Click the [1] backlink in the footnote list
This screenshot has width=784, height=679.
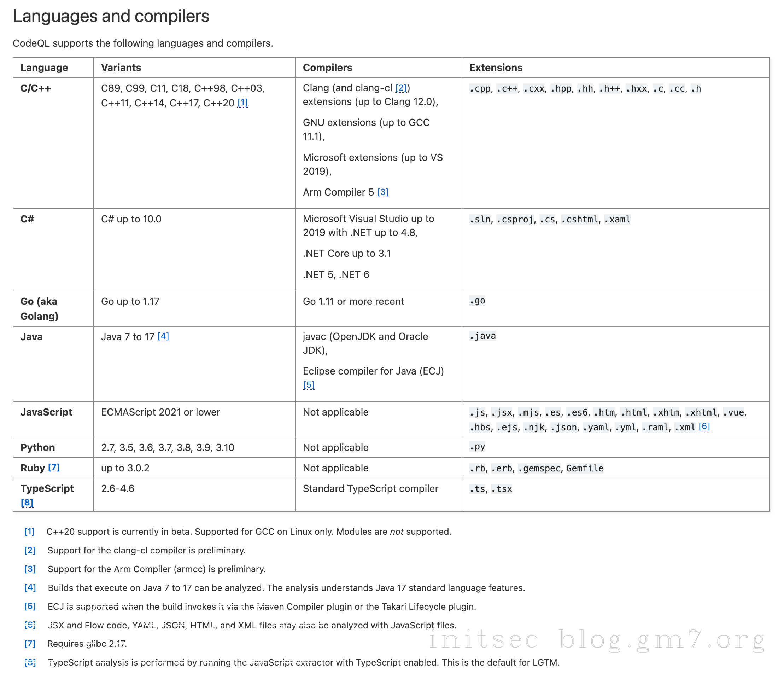tap(30, 532)
